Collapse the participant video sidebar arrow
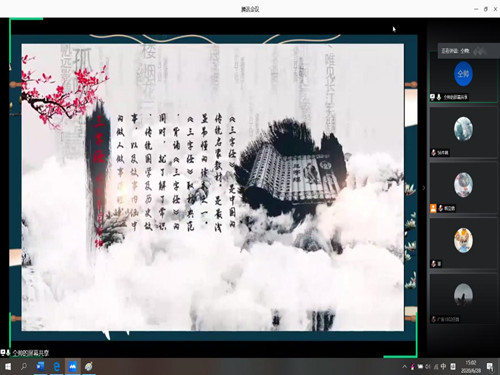500x375 pixels. (424, 188)
